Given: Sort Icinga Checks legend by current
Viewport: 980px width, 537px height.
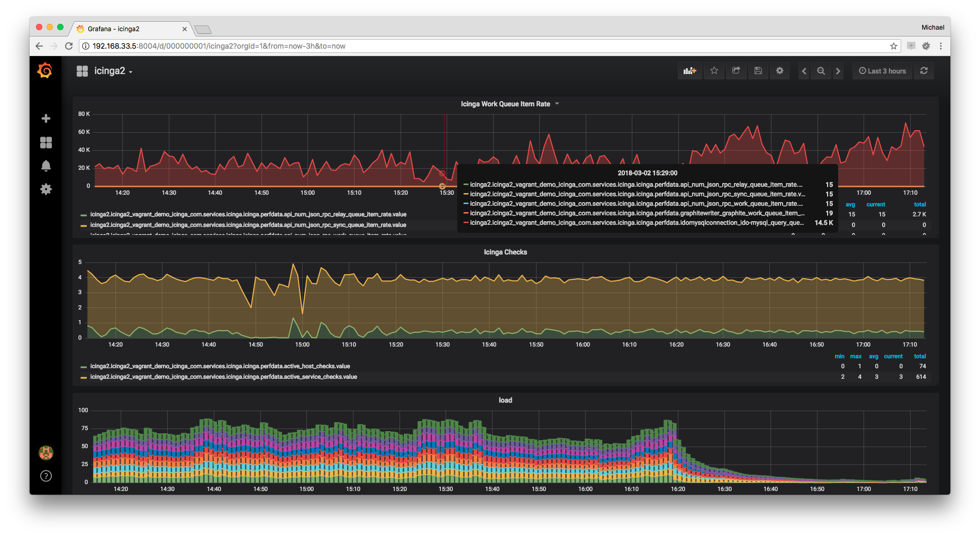Looking at the screenshot, I should pyautogui.click(x=893, y=357).
